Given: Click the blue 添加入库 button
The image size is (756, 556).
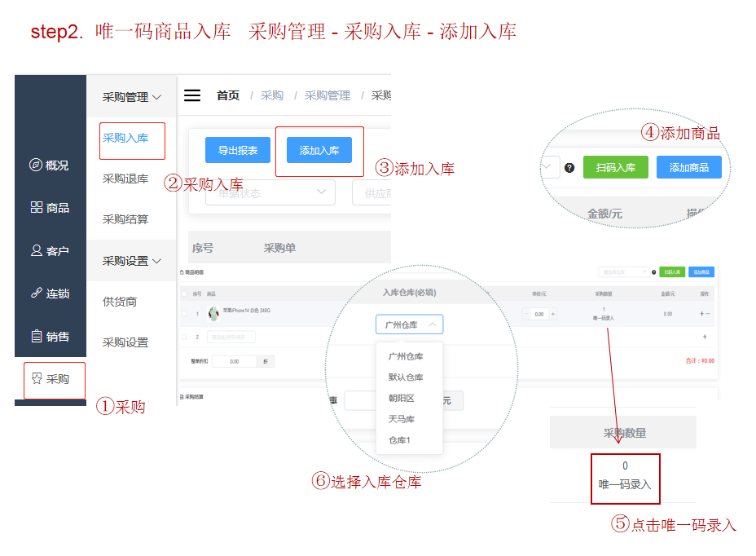Looking at the screenshot, I should click(319, 150).
